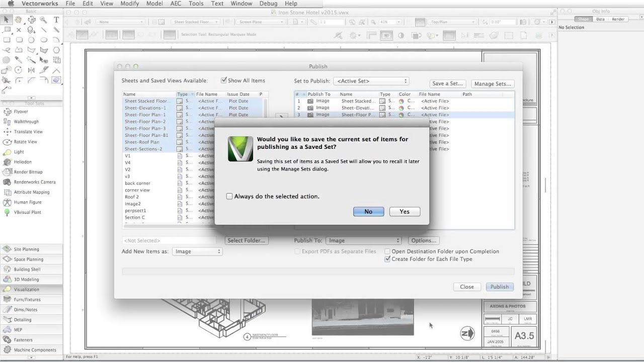Select the Building Shell tool set

[x=32, y=269]
